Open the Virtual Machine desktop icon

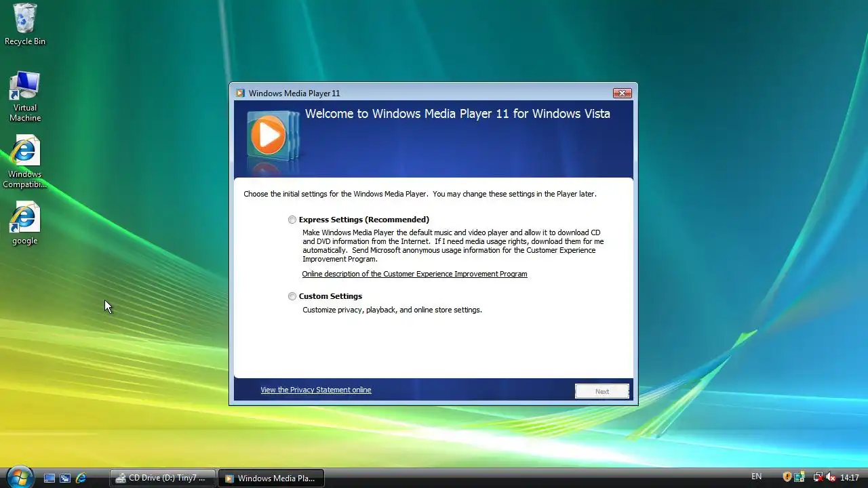pos(25,97)
